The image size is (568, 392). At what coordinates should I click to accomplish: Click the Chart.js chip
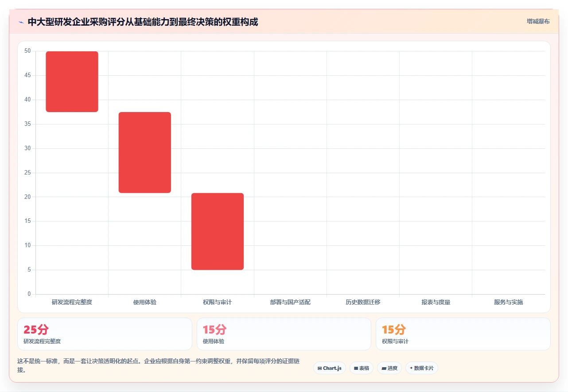(330, 368)
